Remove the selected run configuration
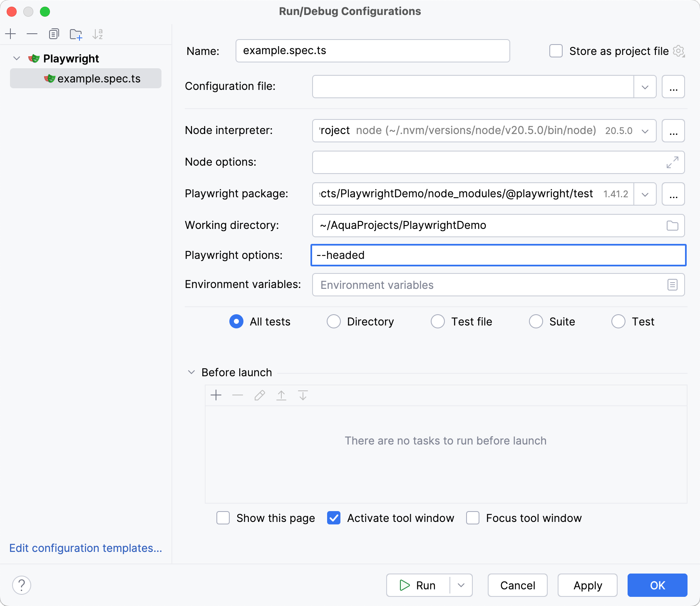700x606 pixels. (x=32, y=34)
